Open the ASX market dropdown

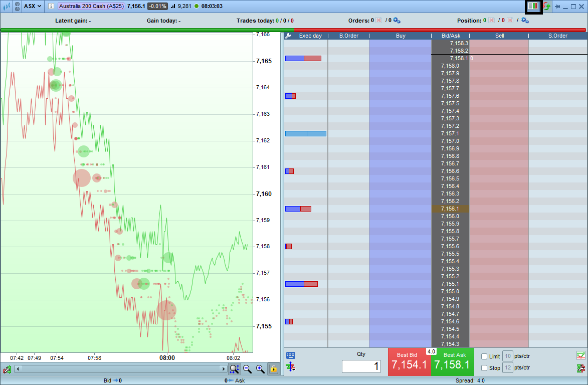click(33, 6)
